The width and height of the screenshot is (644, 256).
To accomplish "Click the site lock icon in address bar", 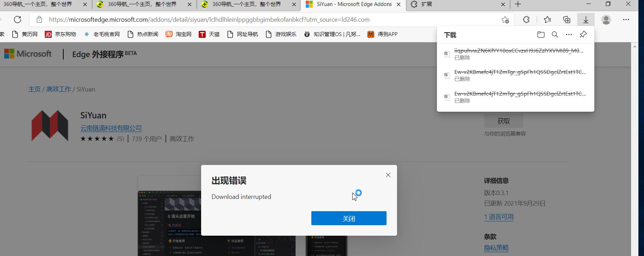I will click(39, 20).
